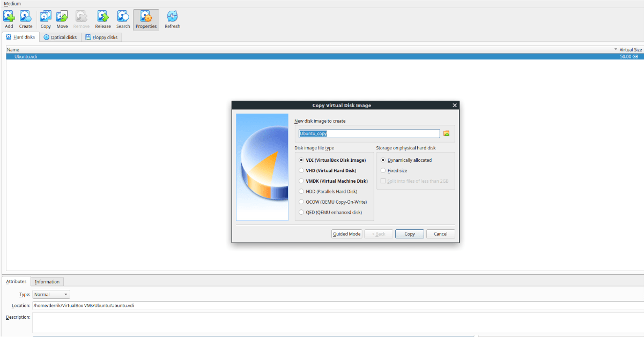Confirm copy with the Copy button
The height and width of the screenshot is (337, 644).
409,234
